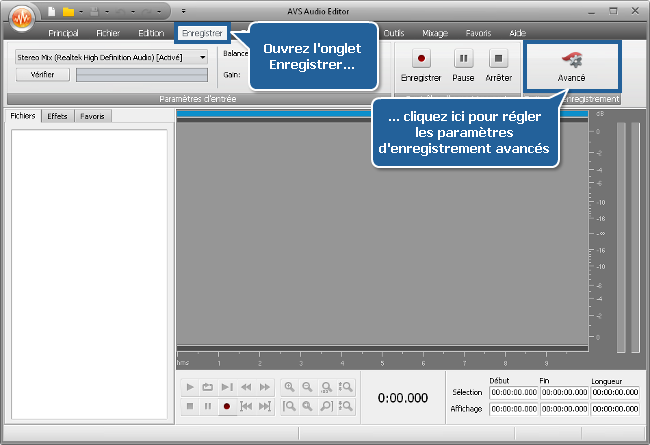Jump to the beginning with skip-start button
Screen dimensions: 650x445
[246, 406]
